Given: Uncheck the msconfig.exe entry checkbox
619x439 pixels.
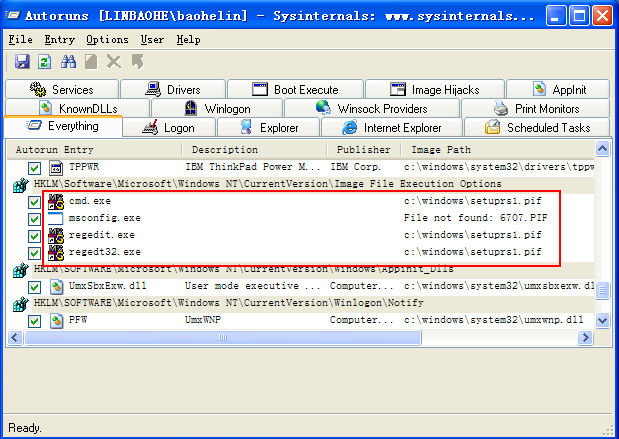Looking at the screenshot, I should (x=34, y=219).
